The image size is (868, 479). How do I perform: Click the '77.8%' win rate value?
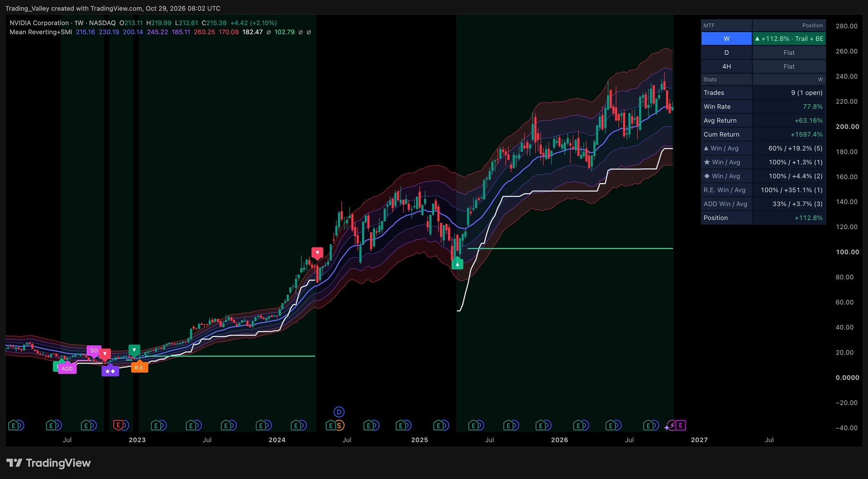(812, 106)
